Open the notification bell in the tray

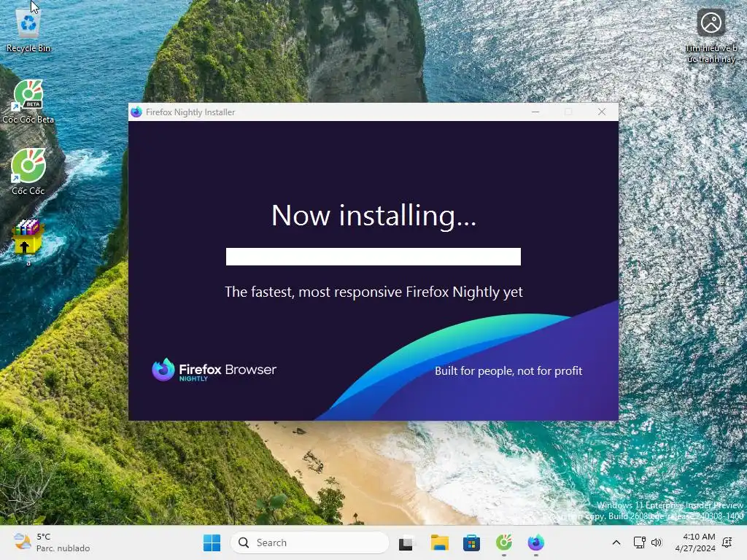727,542
